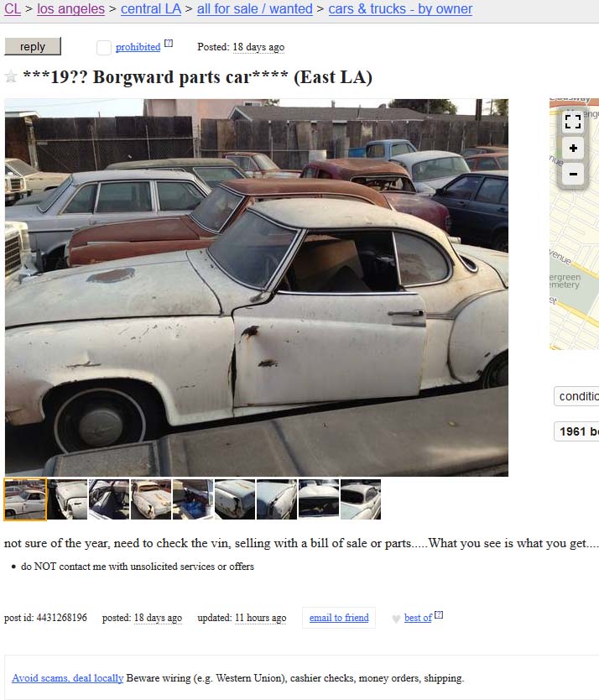Open cars & trucks - by owner link
This screenshot has height=700, width=599.
point(400,9)
